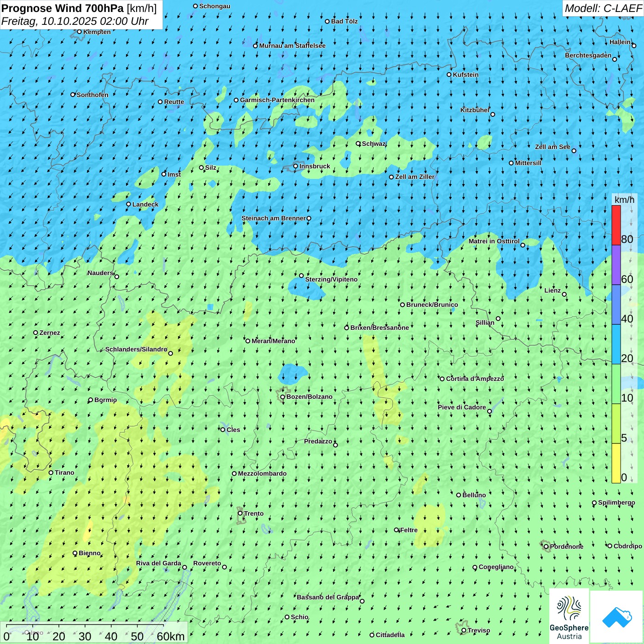Click the Garmisch-Partenkirchen label
This screenshot has height=644, width=644.
277,100
